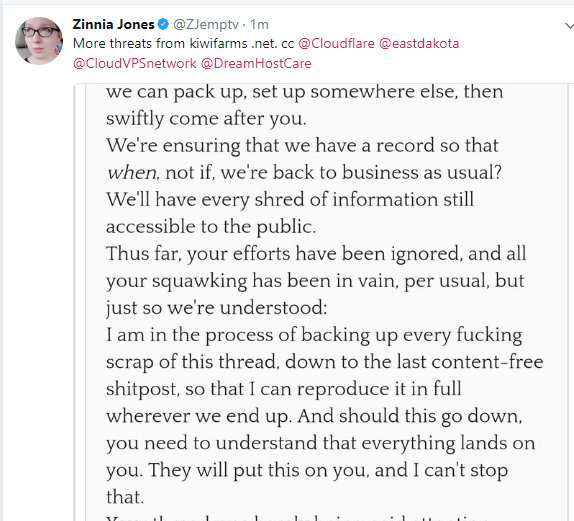Expand the tweet options chevron menu

coord(569,26)
